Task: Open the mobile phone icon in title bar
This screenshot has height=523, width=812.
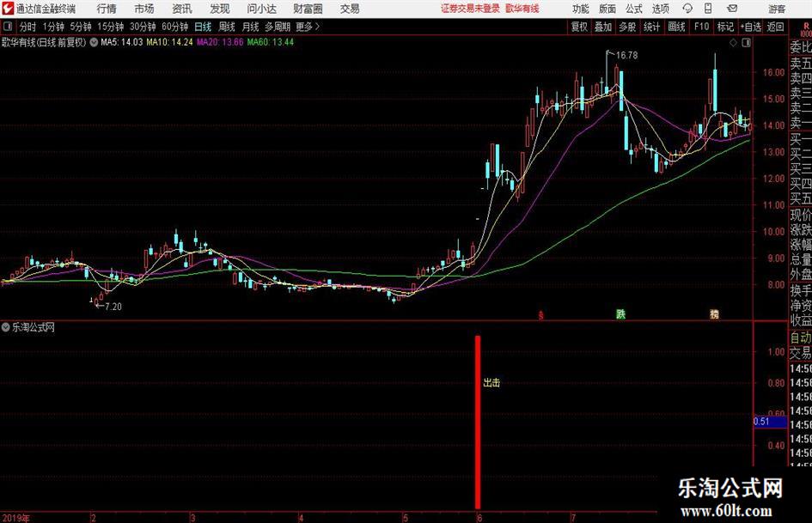Action: (708, 9)
